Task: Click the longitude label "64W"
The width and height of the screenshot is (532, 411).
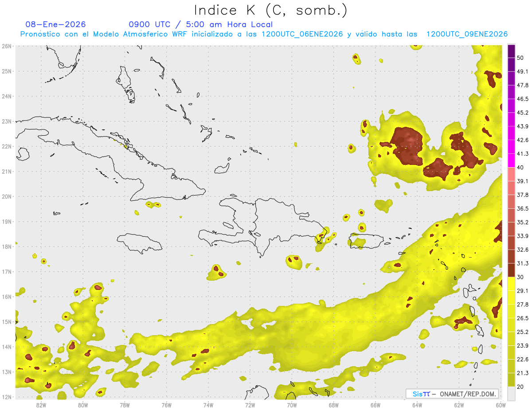Action: point(417,405)
